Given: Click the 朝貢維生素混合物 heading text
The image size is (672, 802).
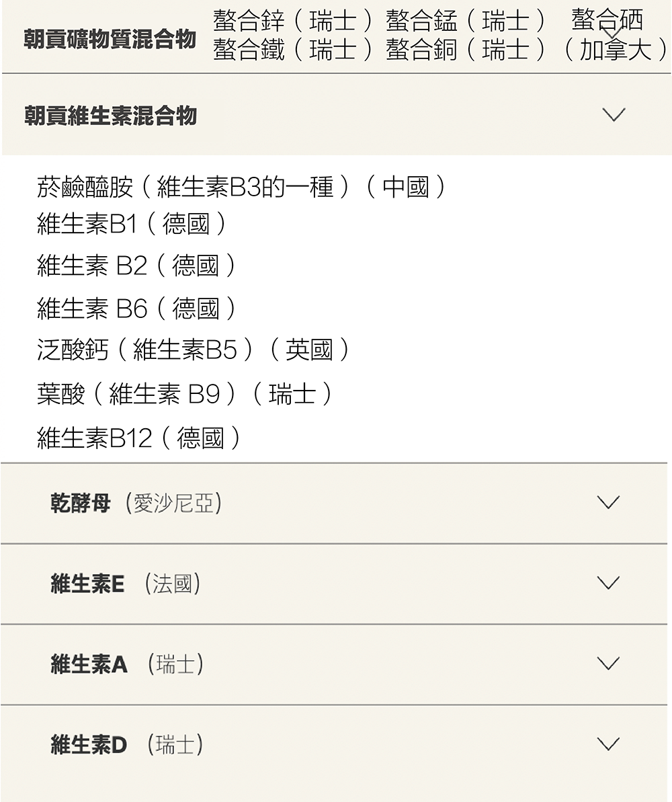Looking at the screenshot, I should tap(110, 116).
